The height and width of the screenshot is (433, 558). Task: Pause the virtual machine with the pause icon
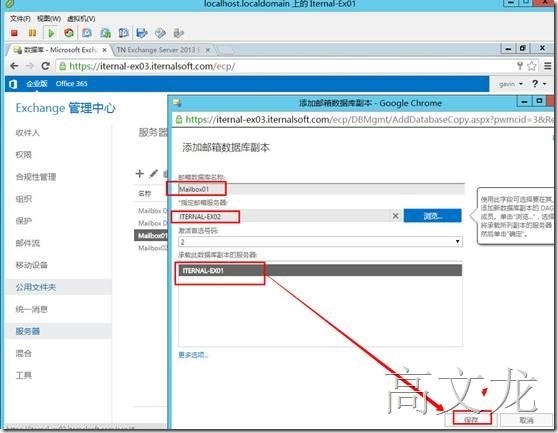coord(32,33)
